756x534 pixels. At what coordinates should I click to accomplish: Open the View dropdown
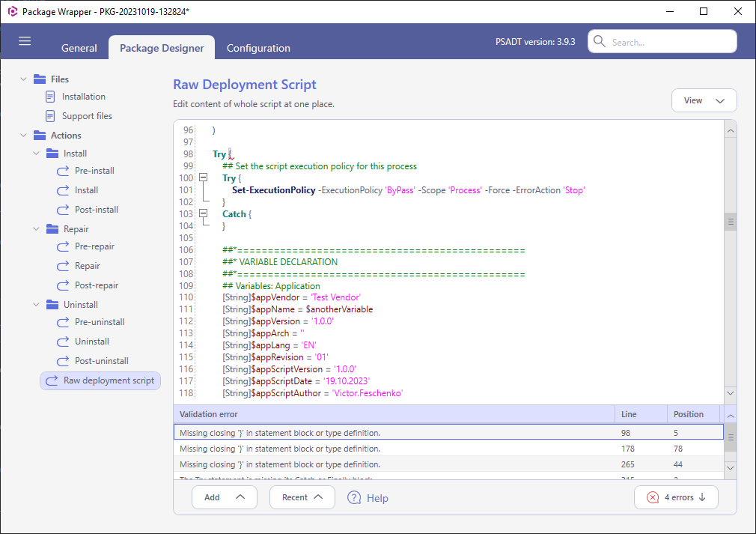point(704,100)
